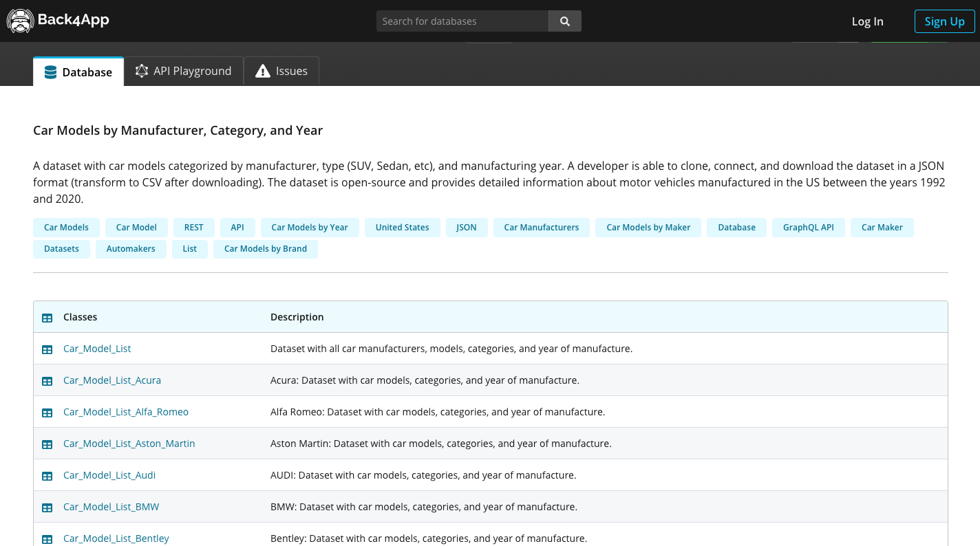Image resolution: width=980 pixels, height=546 pixels.
Task: Select the Car Maker tag
Action: (x=882, y=228)
